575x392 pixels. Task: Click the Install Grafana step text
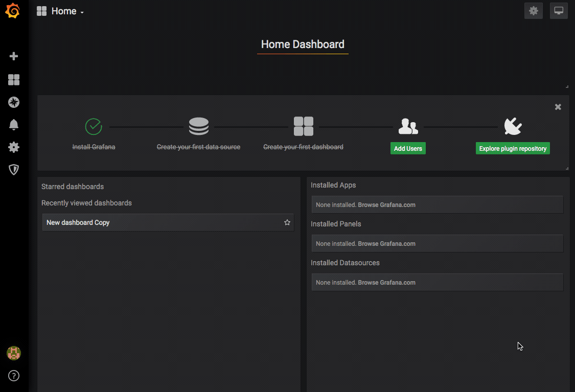pos(94,147)
